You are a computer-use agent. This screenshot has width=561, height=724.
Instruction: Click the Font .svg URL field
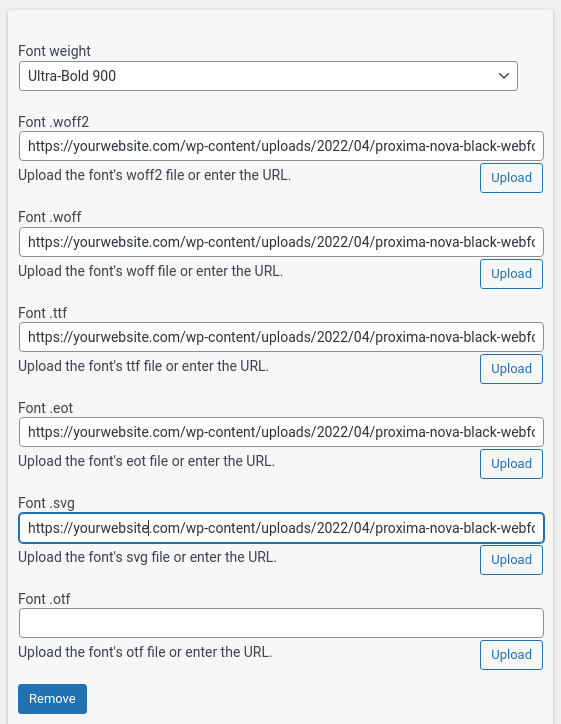tap(281, 528)
